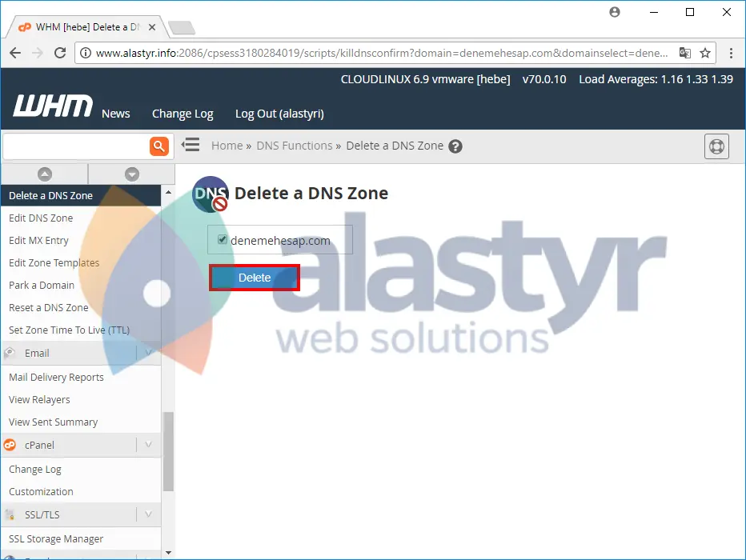746x560 pixels.
Task: Open a new browser tab
Action: tap(182, 27)
